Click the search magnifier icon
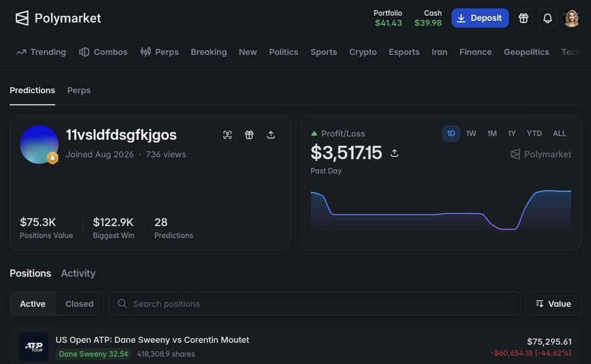Image resolution: width=591 pixels, height=364 pixels. (121, 304)
